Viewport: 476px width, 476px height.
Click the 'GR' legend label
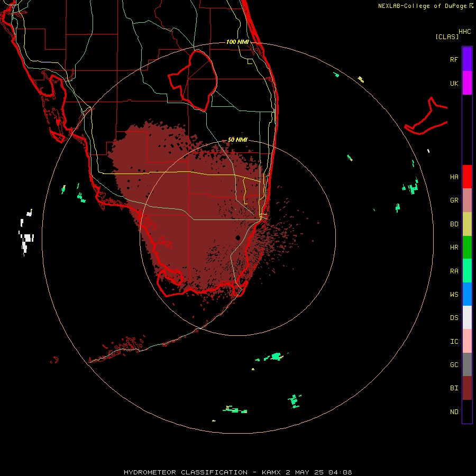click(x=454, y=200)
